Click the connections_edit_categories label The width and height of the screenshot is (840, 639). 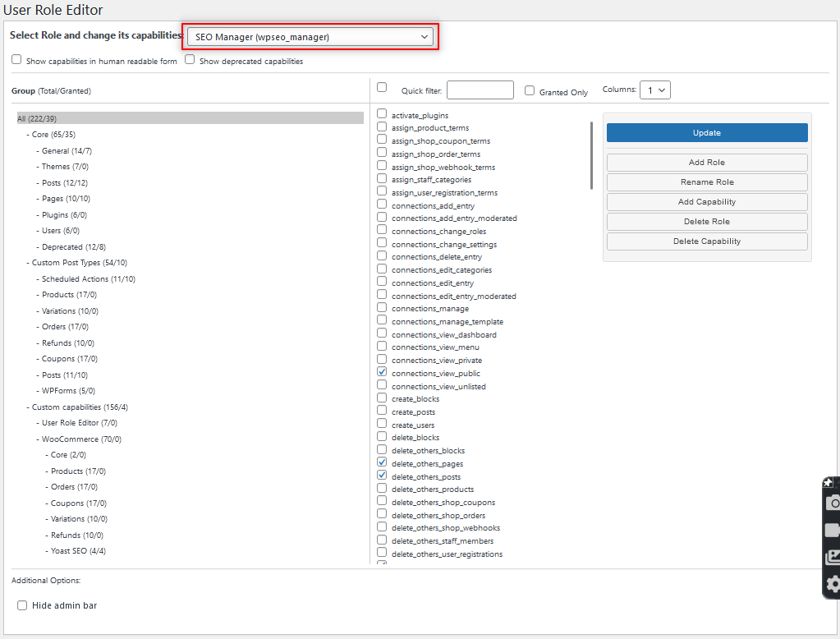pos(442,270)
